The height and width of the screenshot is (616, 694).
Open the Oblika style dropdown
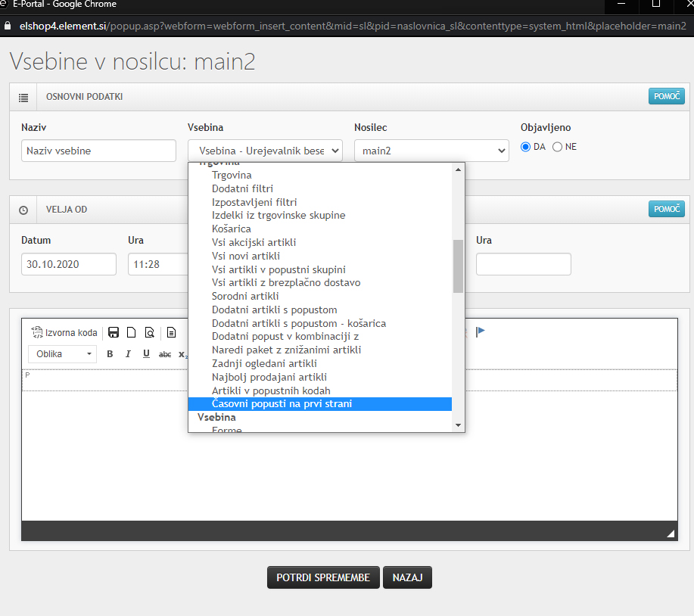[x=62, y=354]
